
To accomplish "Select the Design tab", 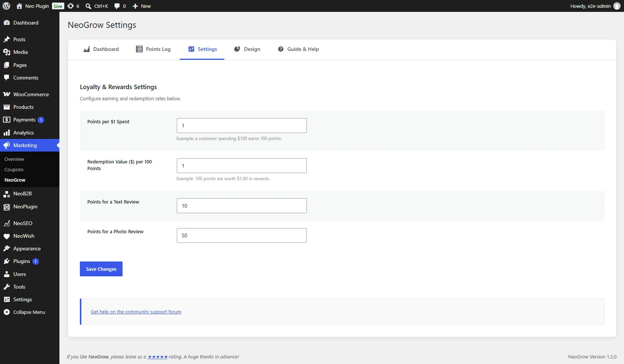I will point(247,49).
